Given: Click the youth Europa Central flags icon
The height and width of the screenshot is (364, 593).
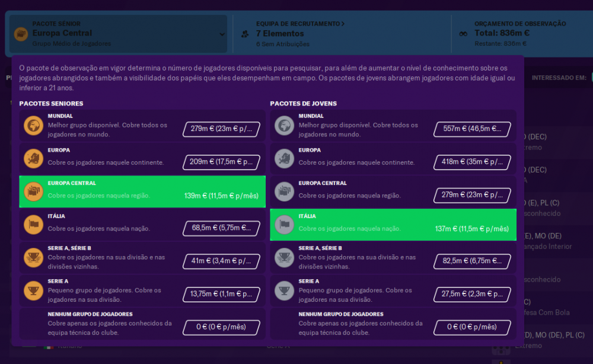Looking at the screenshot, I should [284, 191].
